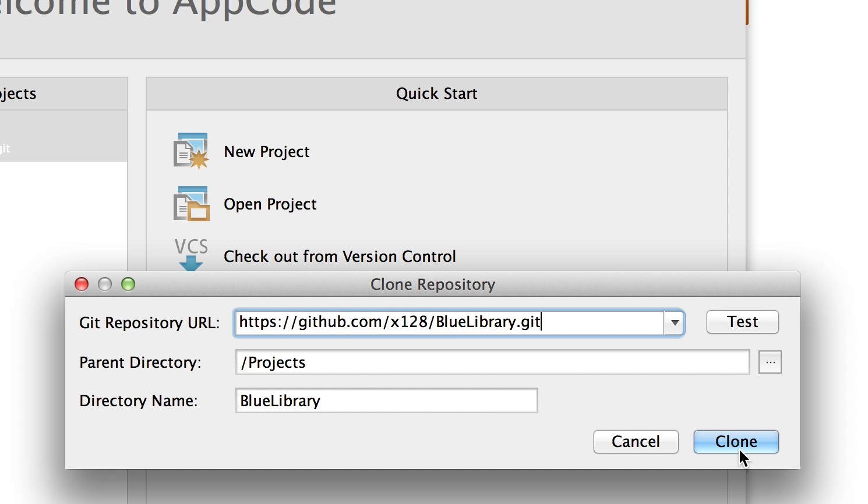Focus the Parent Directory field
The height and width of the screenshot is (504, 868).
[x=493, y=362]
